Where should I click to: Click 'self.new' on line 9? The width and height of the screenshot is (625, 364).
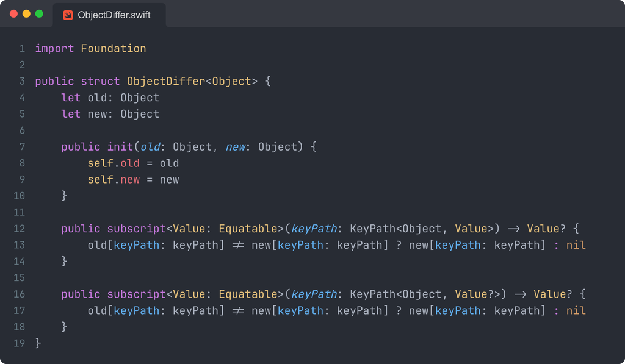114,180
